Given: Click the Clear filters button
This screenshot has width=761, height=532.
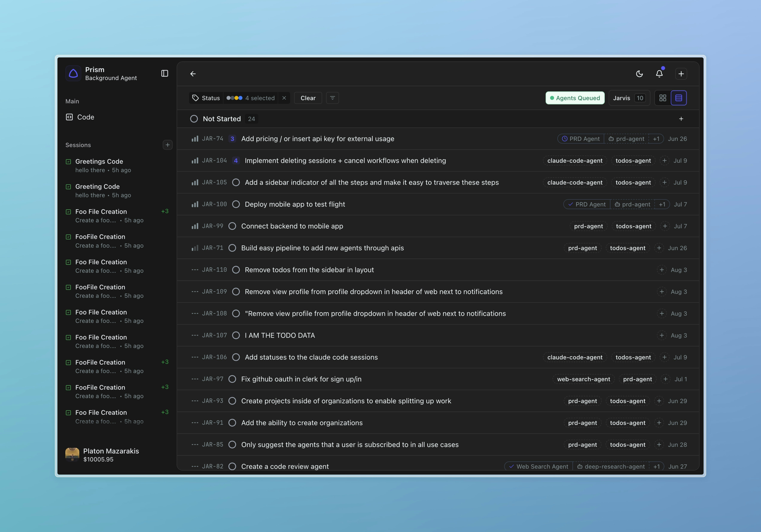Looking at the screenshot, I should coord(308,98).
